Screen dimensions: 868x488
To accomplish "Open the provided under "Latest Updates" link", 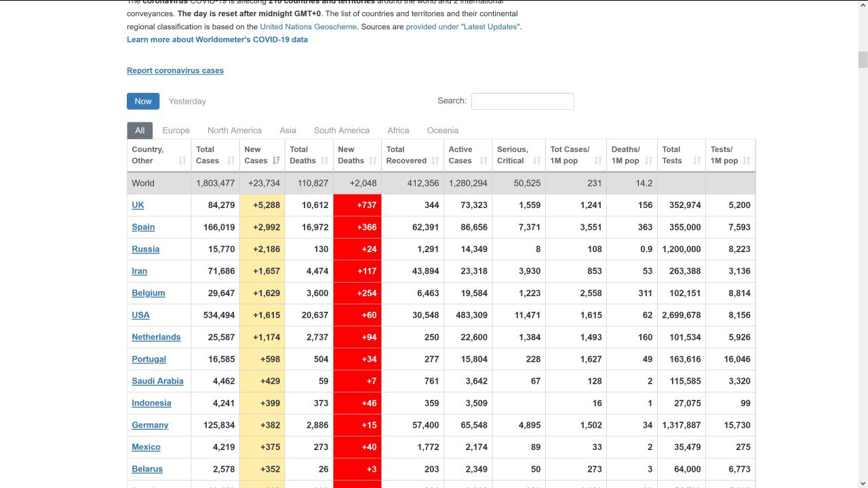I will pos(462,26).
